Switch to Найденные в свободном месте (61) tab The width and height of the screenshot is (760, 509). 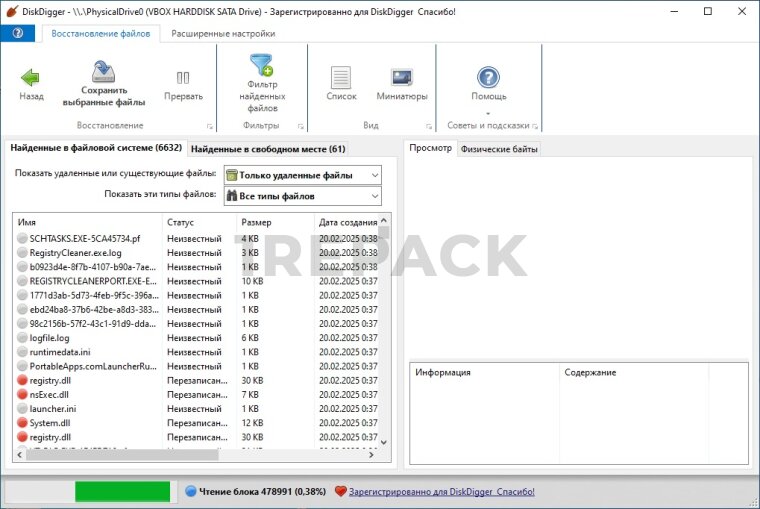tap(268, 149)
